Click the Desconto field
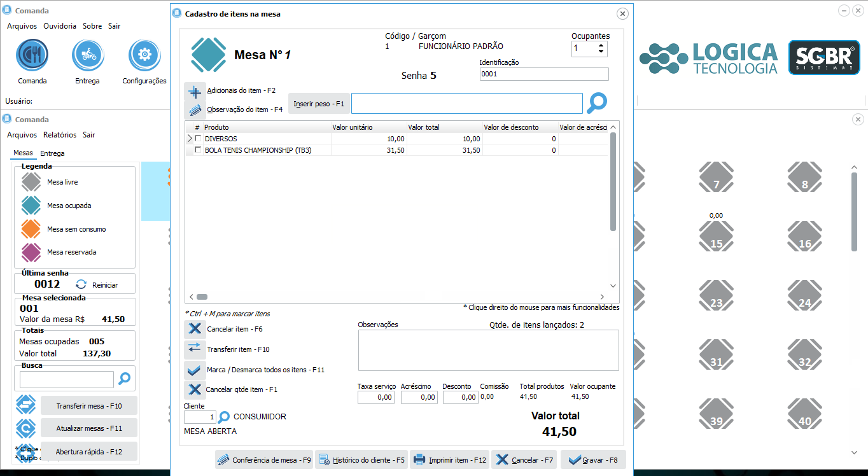868x476 pixels. point(461,397)
